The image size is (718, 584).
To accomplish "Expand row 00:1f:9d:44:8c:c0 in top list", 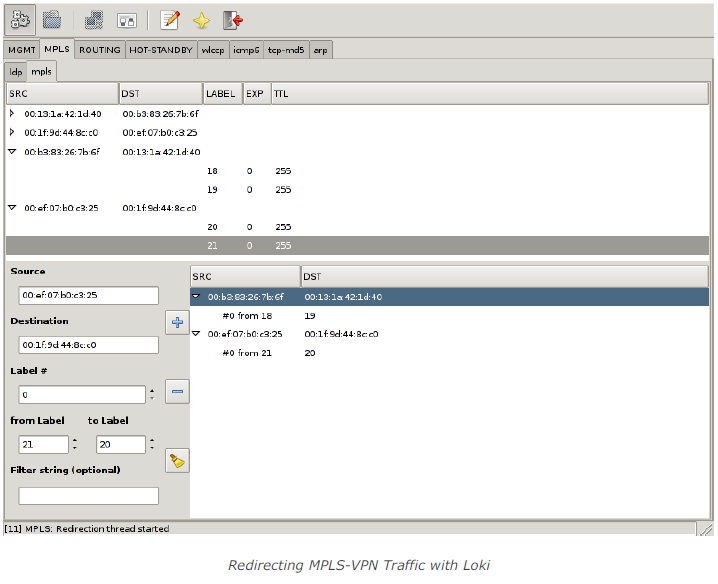I will (12, 132).
